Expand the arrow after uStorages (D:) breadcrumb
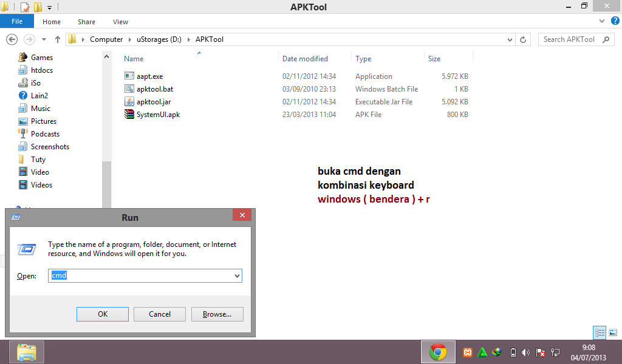 point(188,39)
